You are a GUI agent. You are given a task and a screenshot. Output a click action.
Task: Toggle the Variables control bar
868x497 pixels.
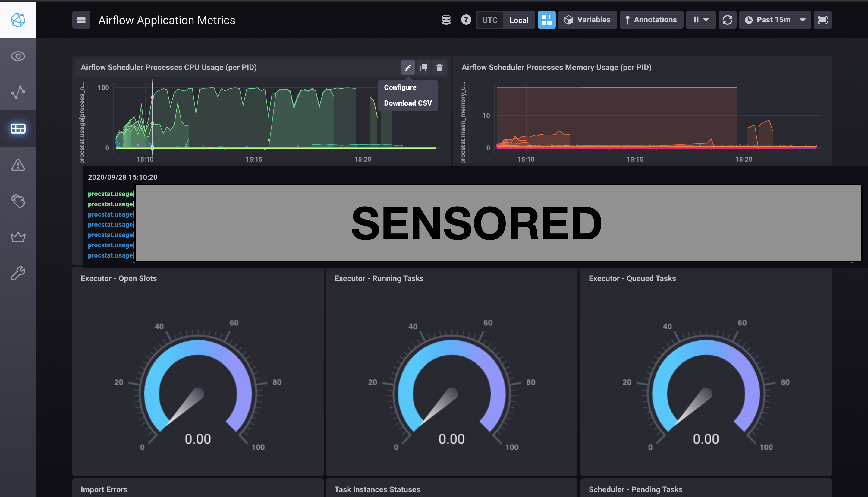587,20
